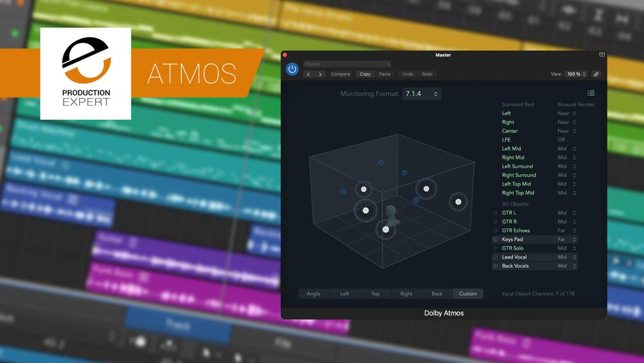The height and width of the screenshot is (363, 644).
Task: Click the Redo button
Action: 427,74
